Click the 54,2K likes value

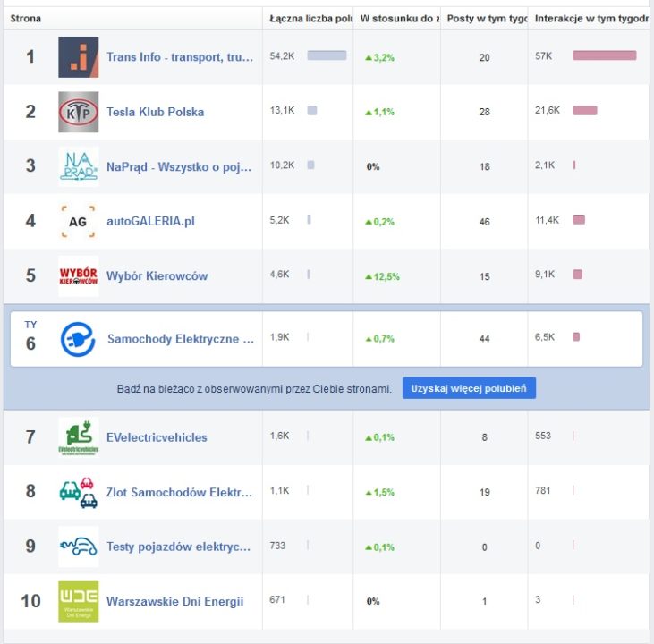282,55
